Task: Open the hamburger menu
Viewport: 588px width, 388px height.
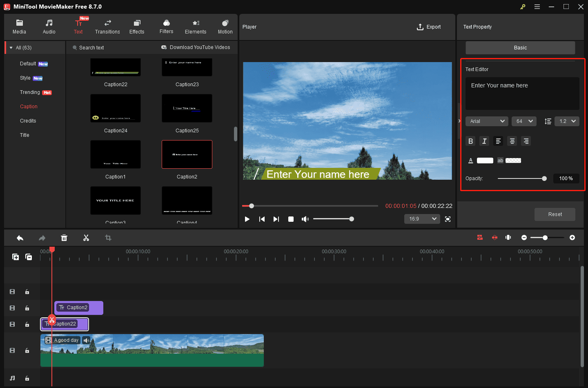Action: coord(537,7)
